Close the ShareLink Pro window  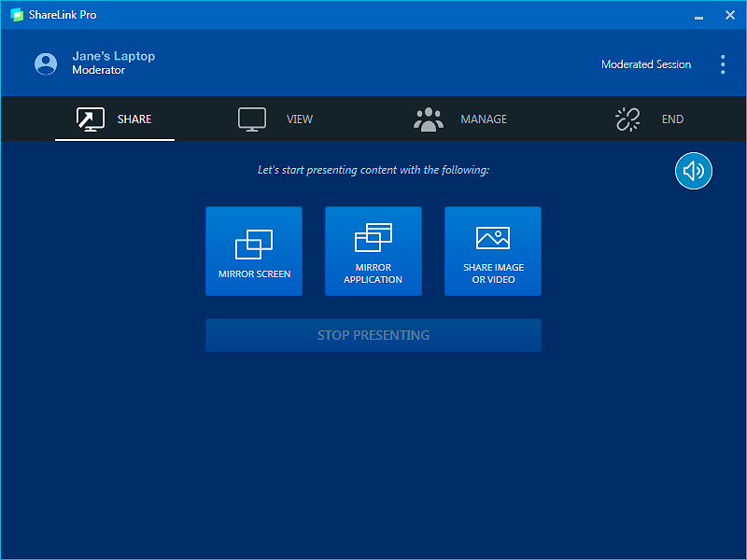point(730,15)
